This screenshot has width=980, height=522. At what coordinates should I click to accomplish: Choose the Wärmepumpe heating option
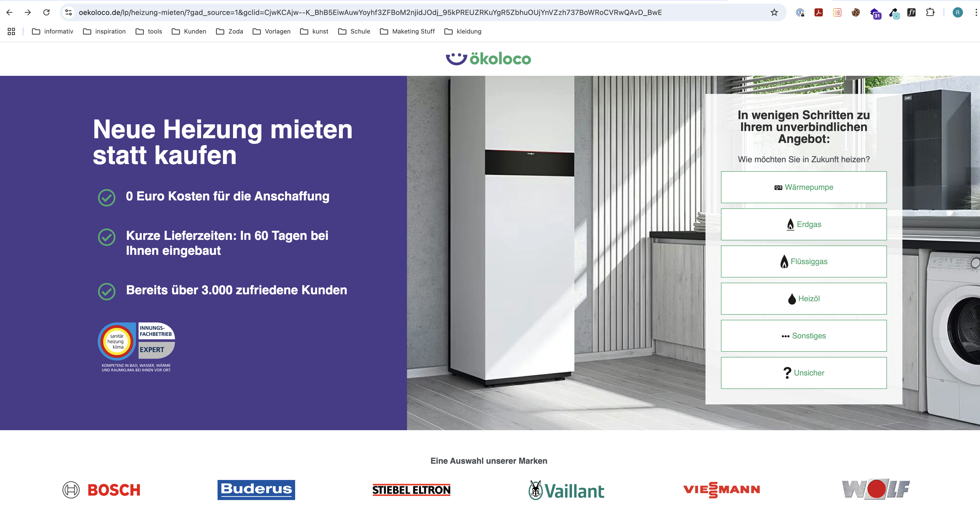803,187
